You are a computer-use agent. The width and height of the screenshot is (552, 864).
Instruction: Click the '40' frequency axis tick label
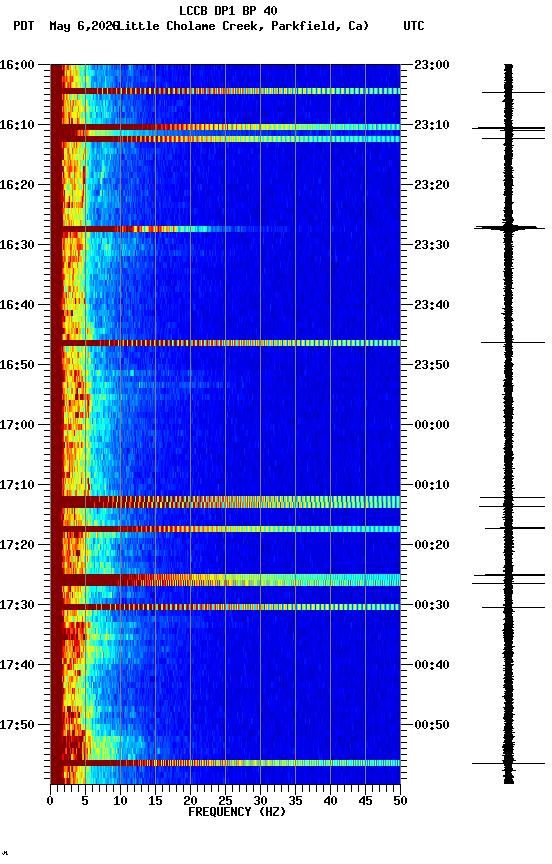[331, 801]
